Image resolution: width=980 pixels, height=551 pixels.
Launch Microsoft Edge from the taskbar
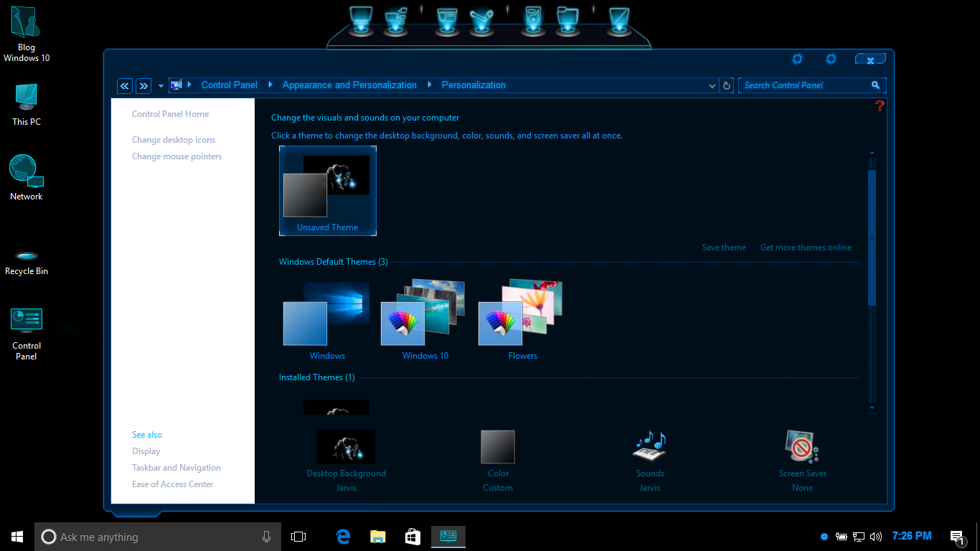343,537
